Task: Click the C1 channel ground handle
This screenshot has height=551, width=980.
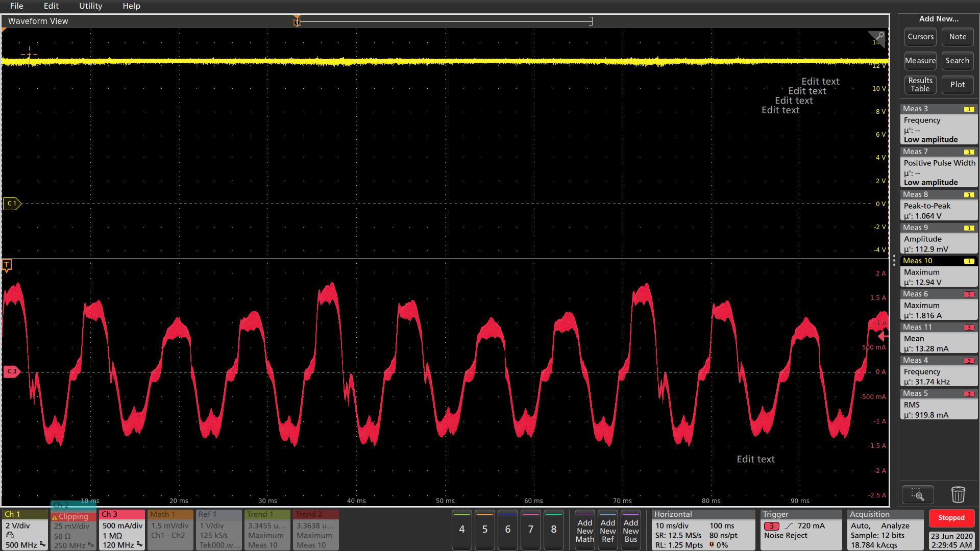Action: [12, 204]
